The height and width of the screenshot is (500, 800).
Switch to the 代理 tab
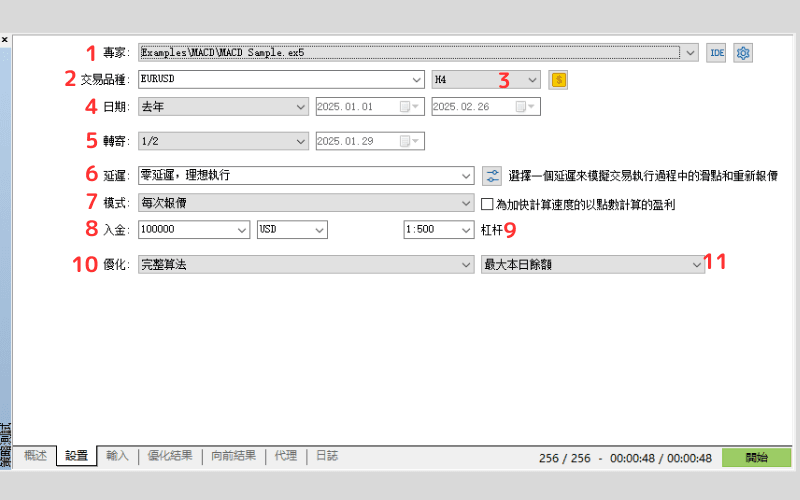point(286,456)
